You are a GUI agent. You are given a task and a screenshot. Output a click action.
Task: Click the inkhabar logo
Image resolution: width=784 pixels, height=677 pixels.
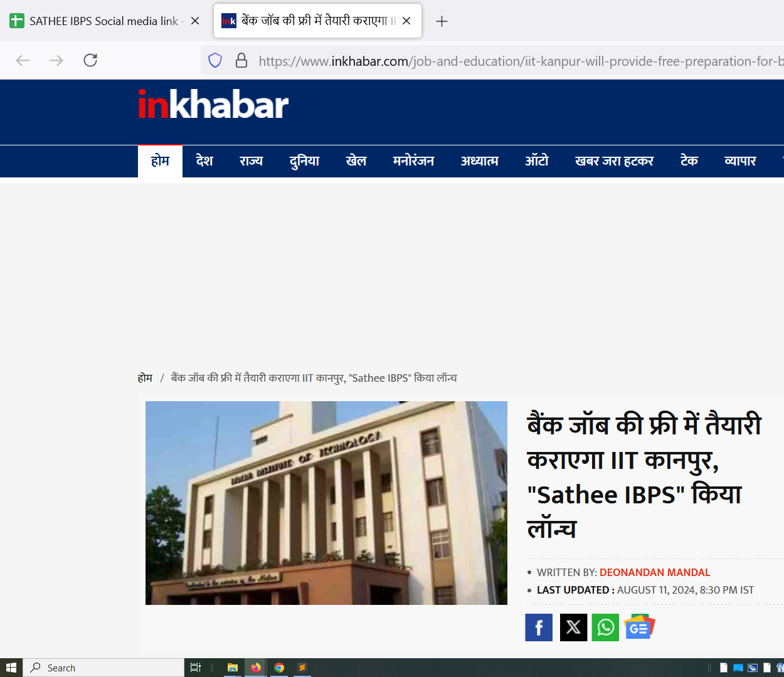coord(213,105)
